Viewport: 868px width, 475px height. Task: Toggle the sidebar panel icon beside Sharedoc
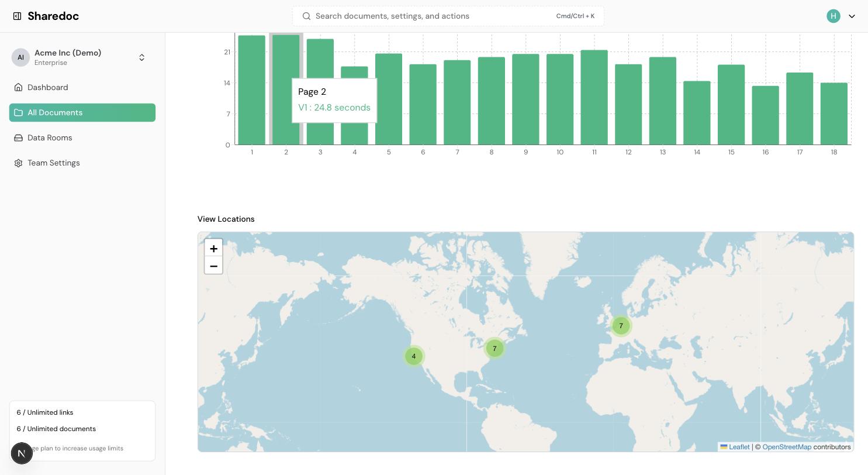click(18, 16)
